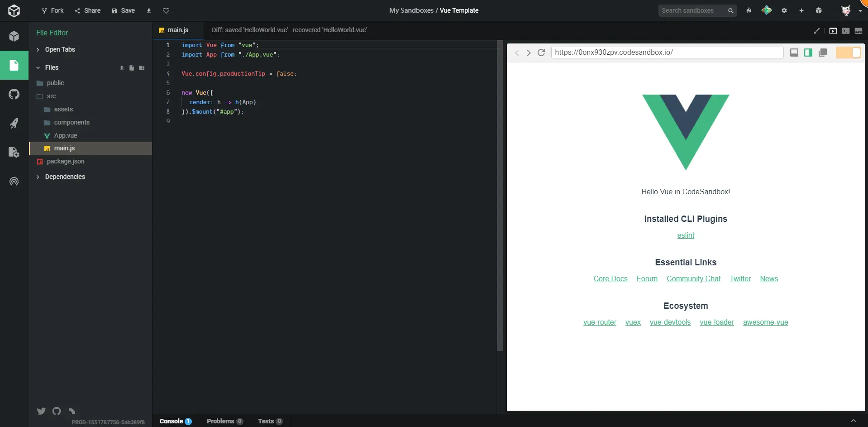Viewport: 868px width, 427px height.
Task: Open the awesome-vue link
Action: [x=765, y=322]
